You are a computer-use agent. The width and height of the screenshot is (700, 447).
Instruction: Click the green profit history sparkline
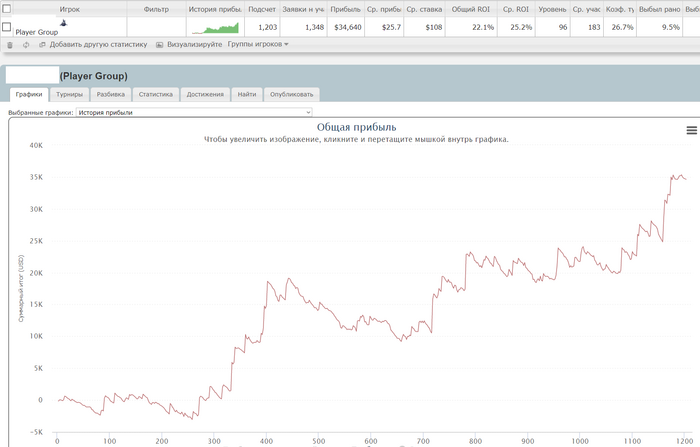pyautogui.click(x=215, y=28)
